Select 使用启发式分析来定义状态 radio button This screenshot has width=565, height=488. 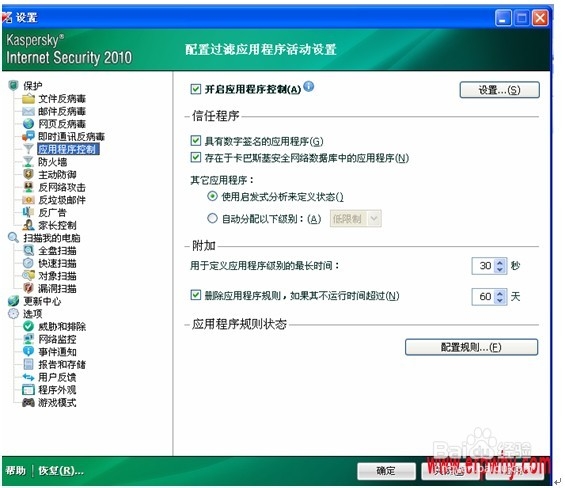coord(212,196)
